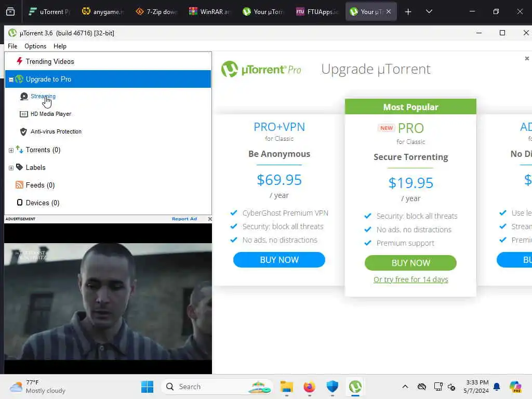Screen dimensions: 532x399
Task: Click the Streaming icon in sidebar
Action: point(24,96)
